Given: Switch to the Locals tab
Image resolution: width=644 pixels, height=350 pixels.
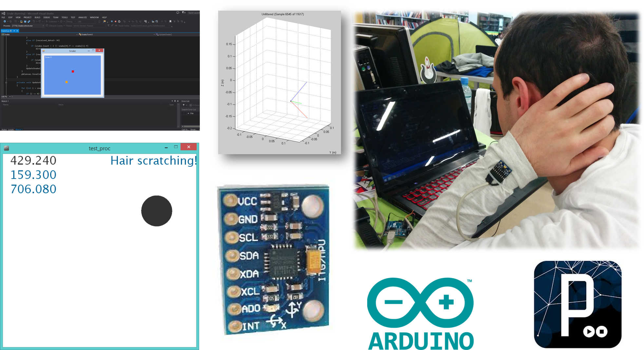Looking at the screenshot, I should [x=11, y=130].
